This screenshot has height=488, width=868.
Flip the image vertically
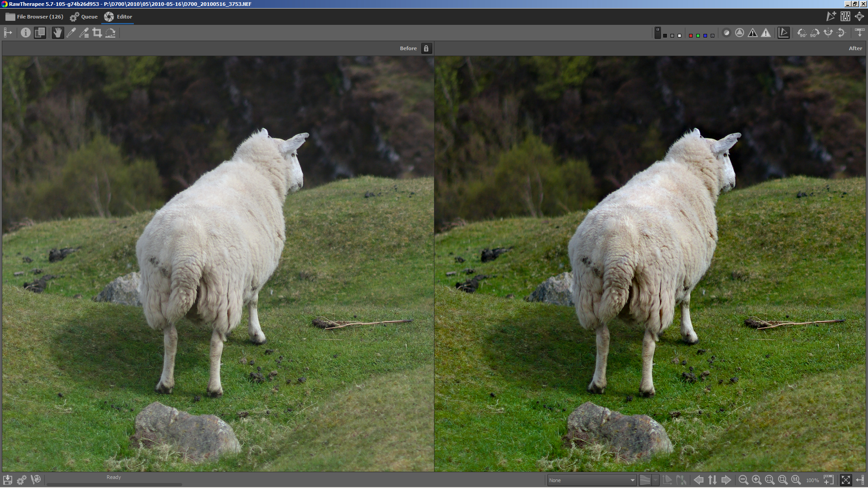tap(841, 33)
